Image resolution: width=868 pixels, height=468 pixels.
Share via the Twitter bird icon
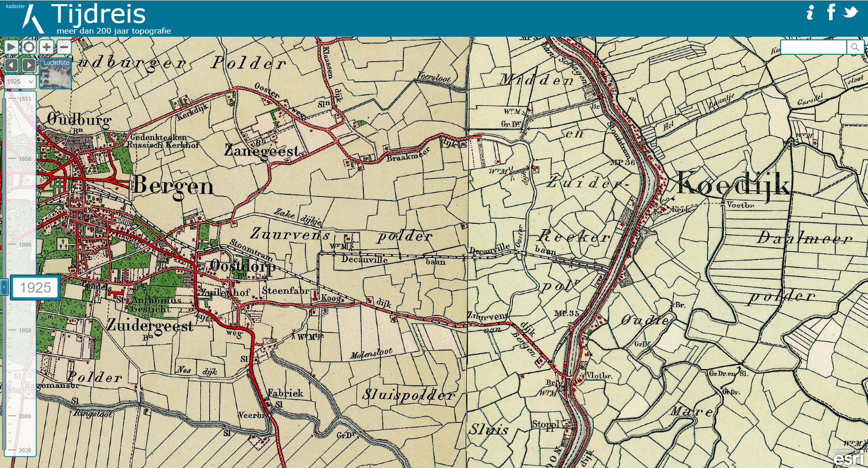pos(850,12)
